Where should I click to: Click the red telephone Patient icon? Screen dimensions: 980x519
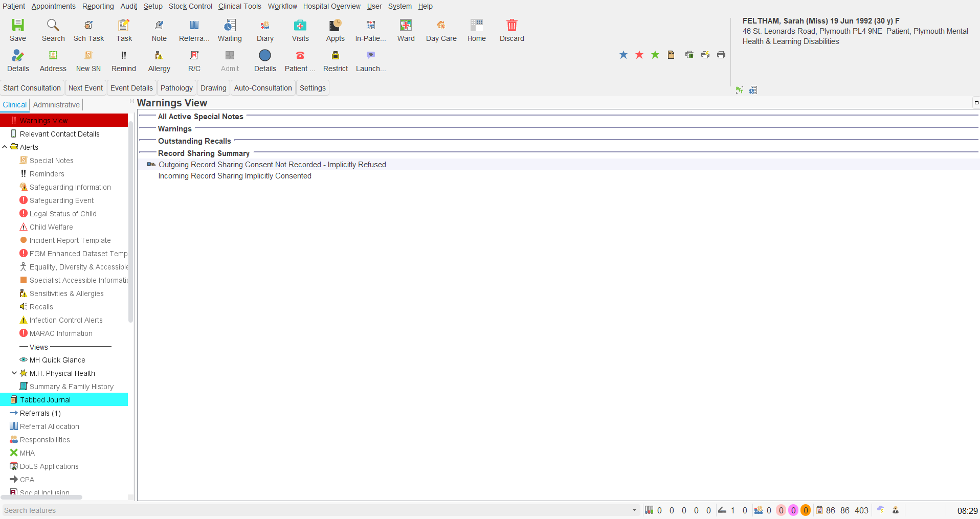pyautogui.click(x=300, y=55)
